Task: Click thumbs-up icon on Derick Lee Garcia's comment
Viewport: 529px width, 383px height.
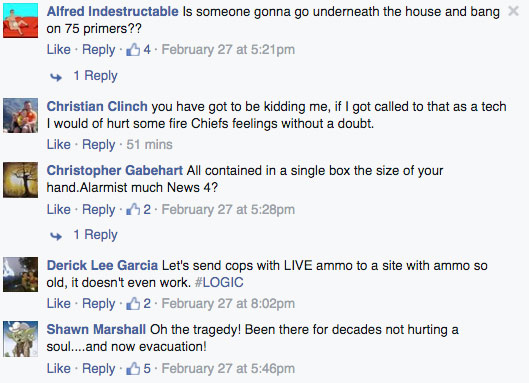Action: pos(133,303)
